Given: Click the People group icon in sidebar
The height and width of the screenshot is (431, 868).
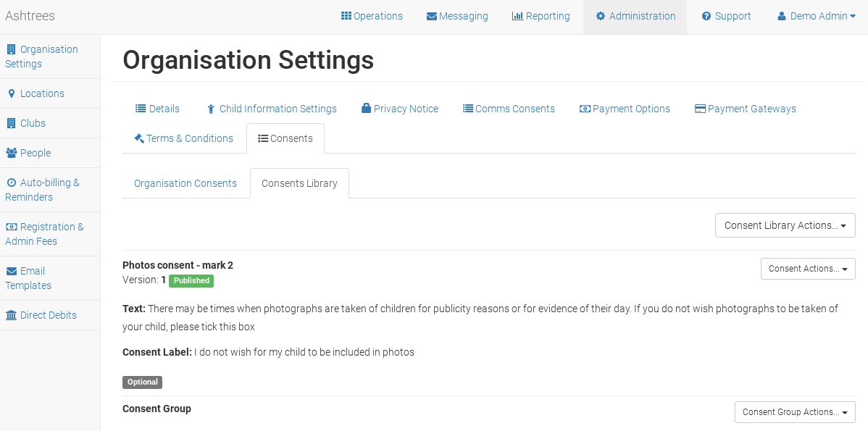Looking at the screenshot, I should coord(12,153).
